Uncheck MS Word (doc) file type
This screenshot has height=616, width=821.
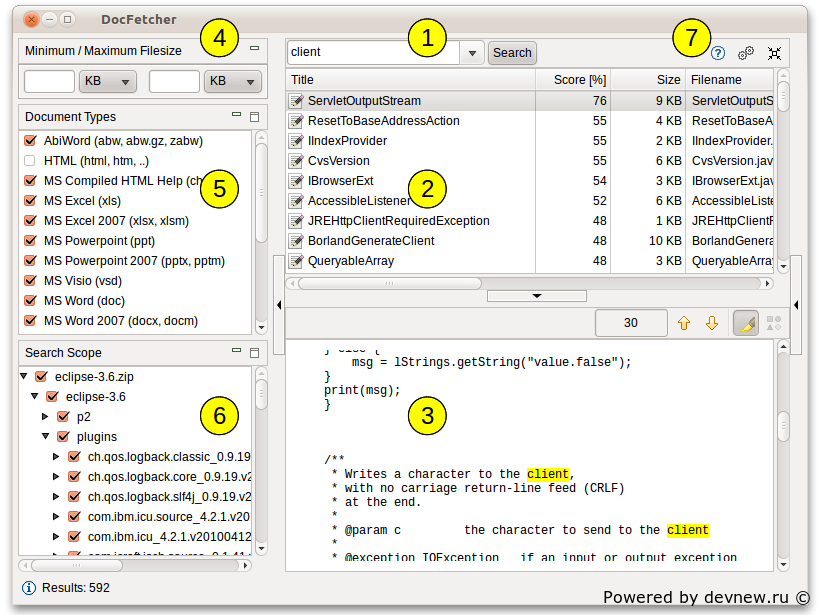coord(30,301)
